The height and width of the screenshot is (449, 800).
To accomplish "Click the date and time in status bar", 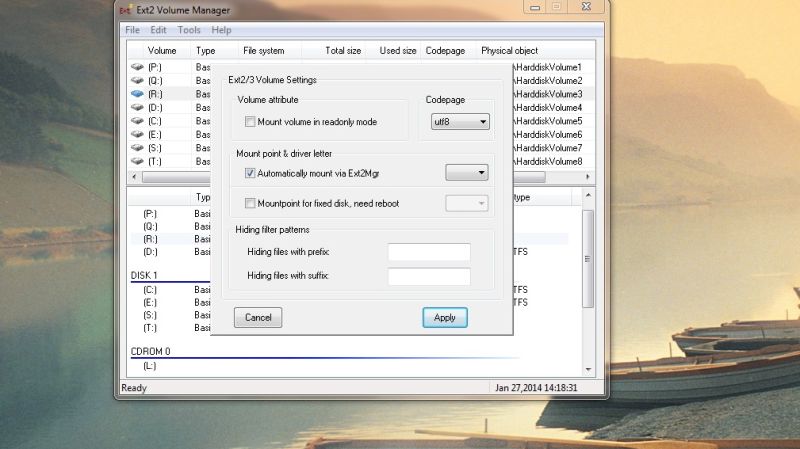I will coord(536,388).
